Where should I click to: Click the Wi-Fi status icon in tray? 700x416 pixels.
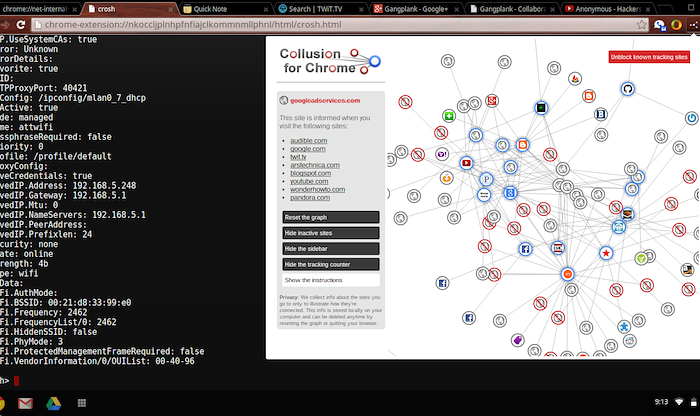point(679,402)
